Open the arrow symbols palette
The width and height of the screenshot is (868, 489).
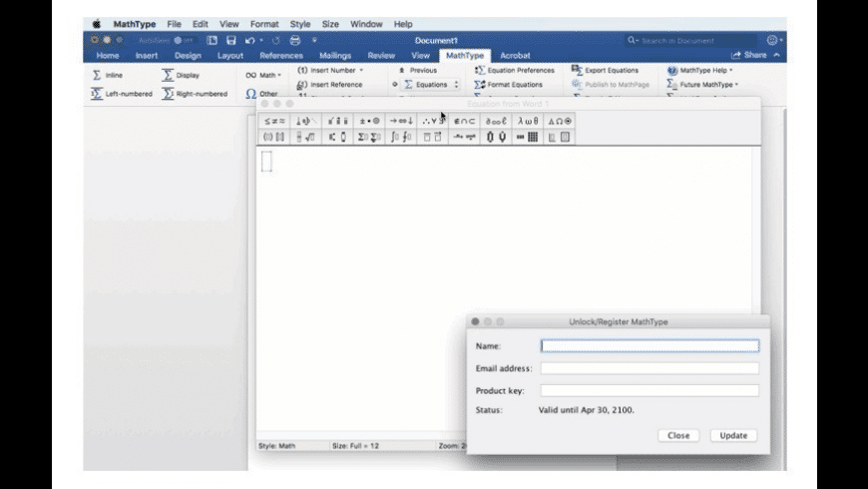pyautogui.click(x=401, y=121)
